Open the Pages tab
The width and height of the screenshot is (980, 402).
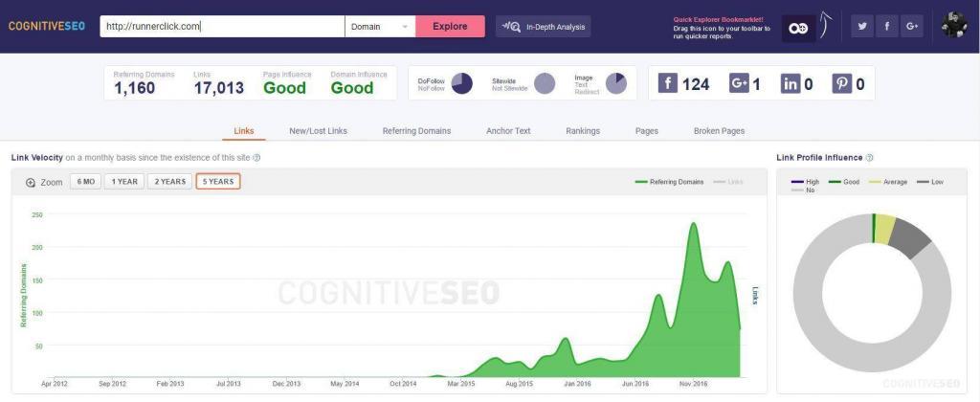[x=646, y=131]
